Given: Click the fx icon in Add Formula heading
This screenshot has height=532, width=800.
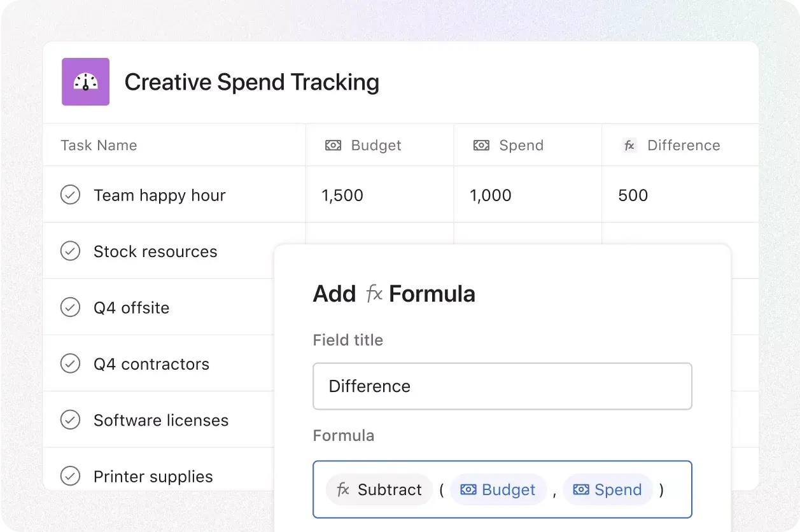Looking at the screenshot, I should 374,294.
